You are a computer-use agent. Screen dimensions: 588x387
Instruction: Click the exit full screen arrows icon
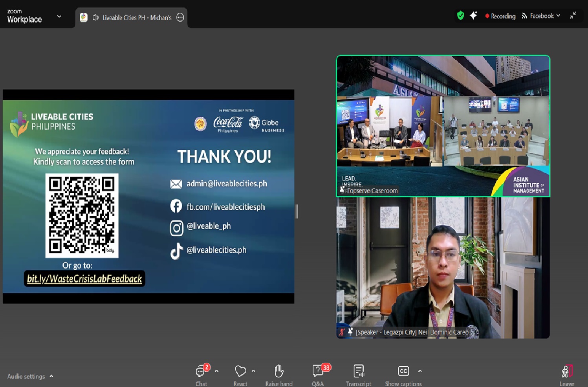pyautogui.click(x=573, y=15)
